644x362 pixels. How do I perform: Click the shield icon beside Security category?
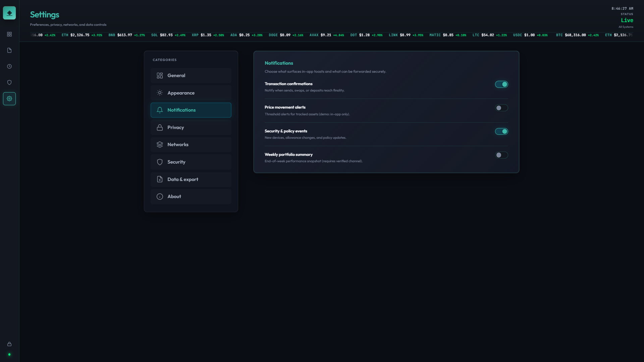coord(160,162)
